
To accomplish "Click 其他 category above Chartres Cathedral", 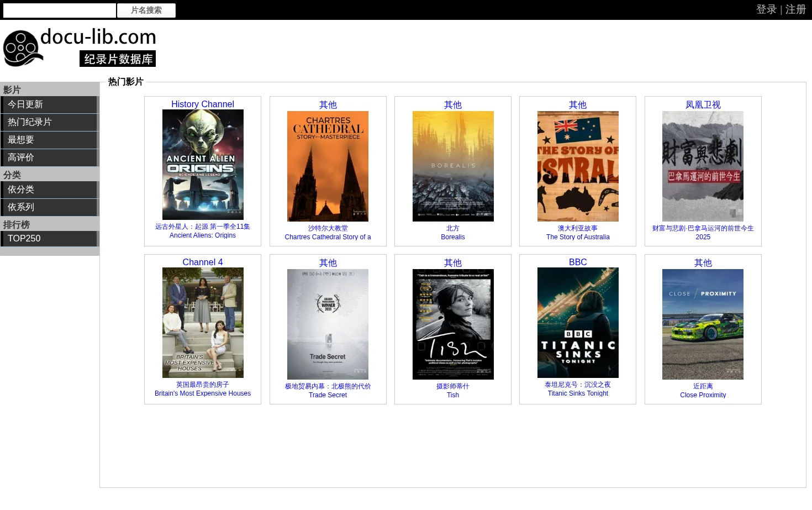I will coord(328,105).
